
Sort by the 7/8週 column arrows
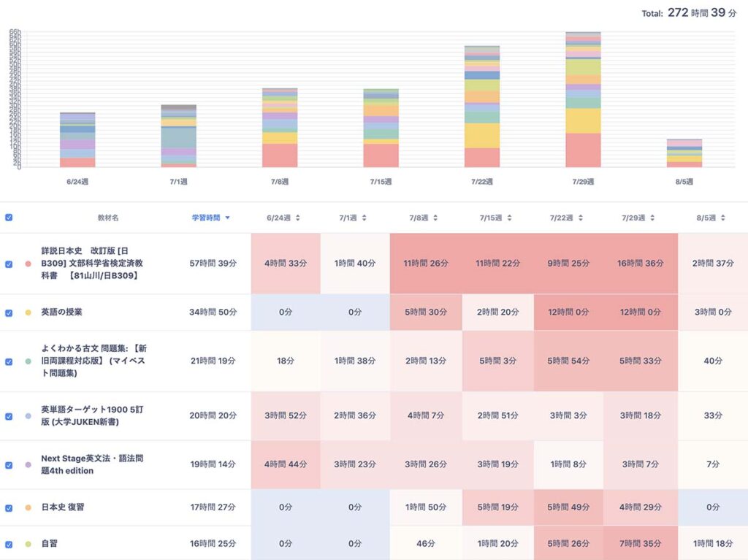click(x=435, y=218)
